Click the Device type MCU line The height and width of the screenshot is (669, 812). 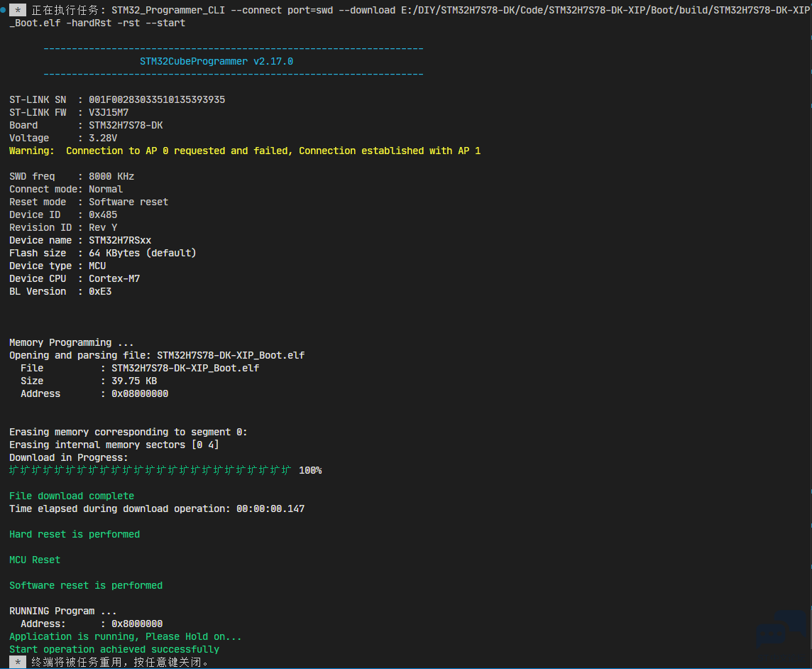click(57, 266)
